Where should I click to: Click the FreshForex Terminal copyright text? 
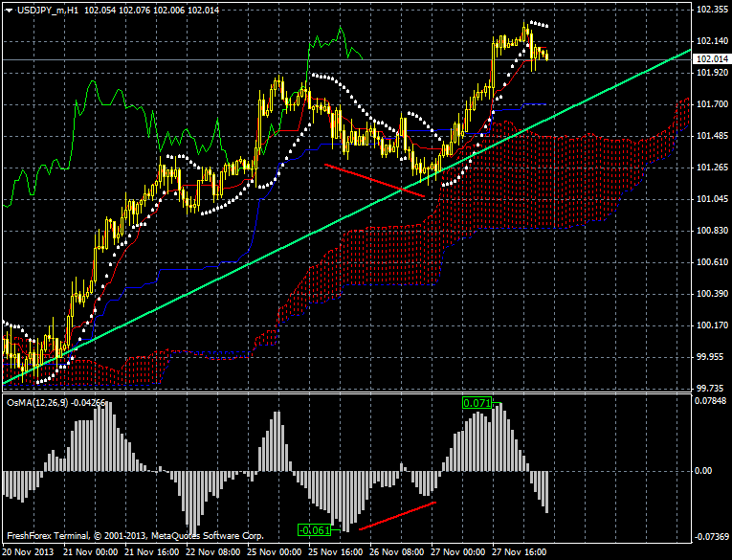click(134, 535)
